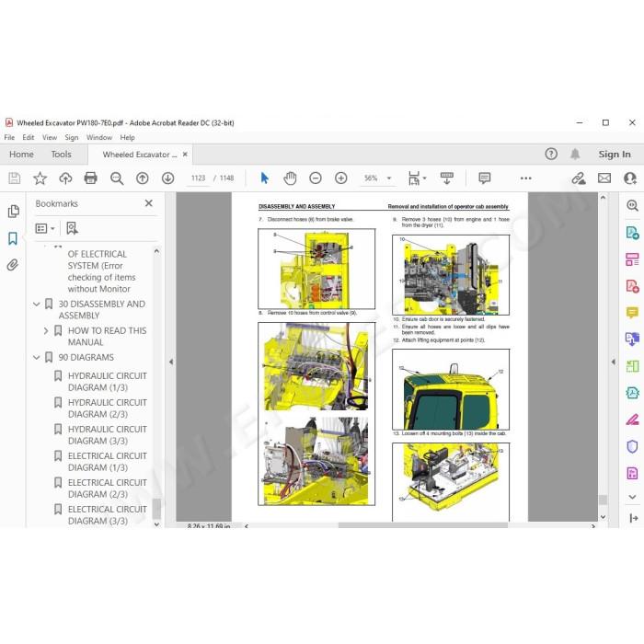Show more tools chevron in right pane

coord(633,497)
